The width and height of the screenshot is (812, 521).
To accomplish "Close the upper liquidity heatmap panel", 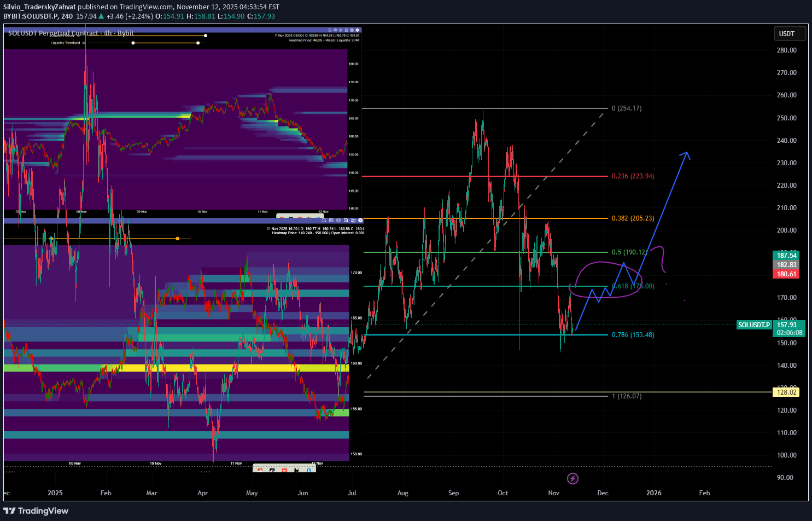I will [357, 30].
